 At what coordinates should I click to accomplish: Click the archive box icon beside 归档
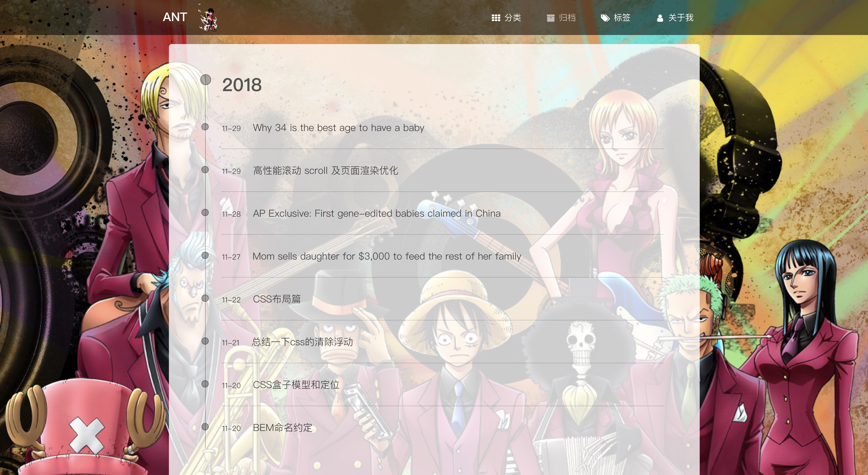(550, 18)
